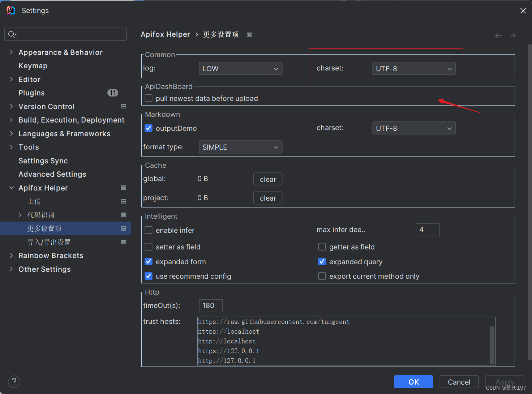Click the IntelliJ logo in title bar

click(x=11, y=10)
